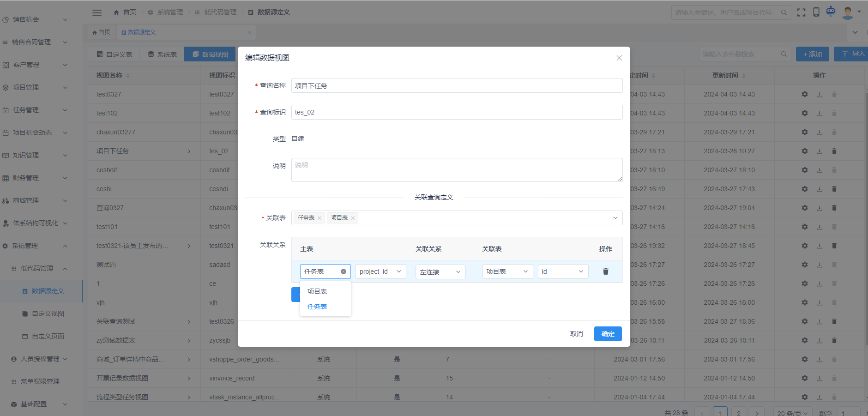Open the 左连接 join type dropdown
Viewport: 868px width, 416px height.
click(x=440, y=272)
